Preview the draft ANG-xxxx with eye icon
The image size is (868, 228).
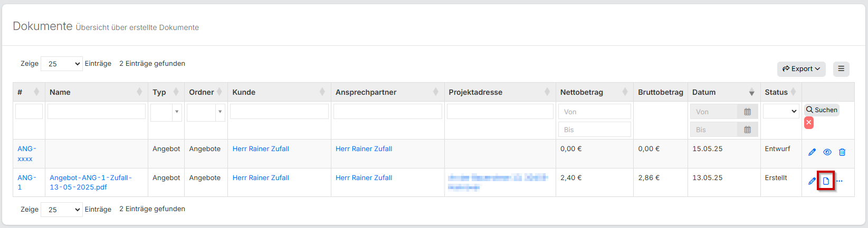[x=827, y=152]
